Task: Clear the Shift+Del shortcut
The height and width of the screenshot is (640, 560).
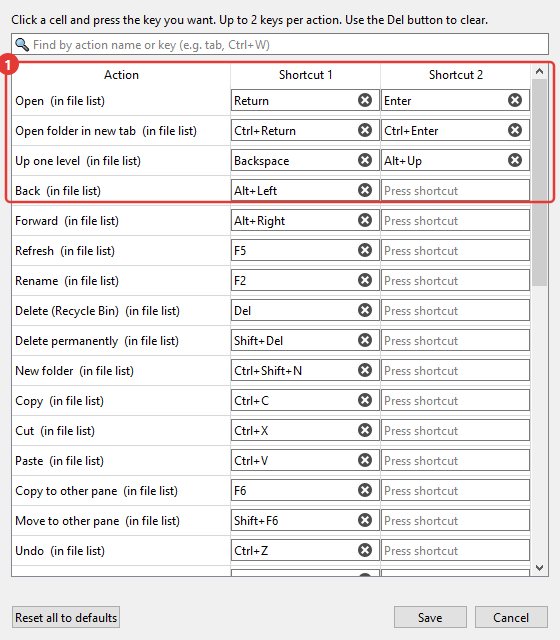Action: click(365, 340)
